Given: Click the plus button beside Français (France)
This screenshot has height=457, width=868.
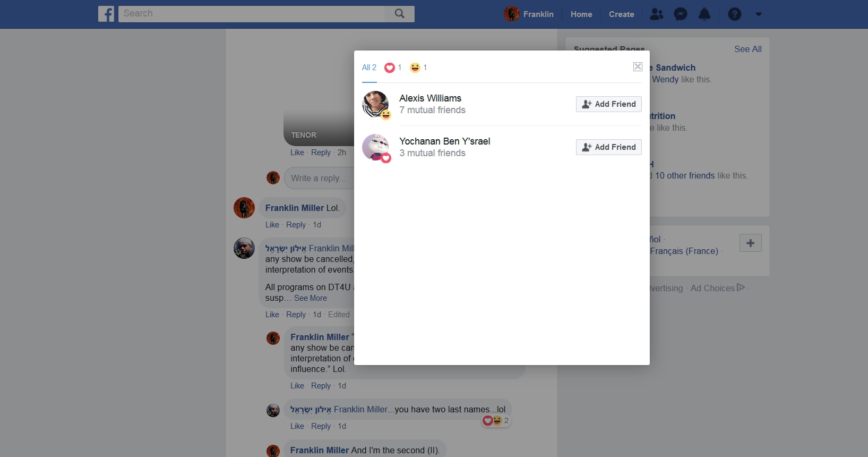Looking at the screenshot, I should coord(750,243).
